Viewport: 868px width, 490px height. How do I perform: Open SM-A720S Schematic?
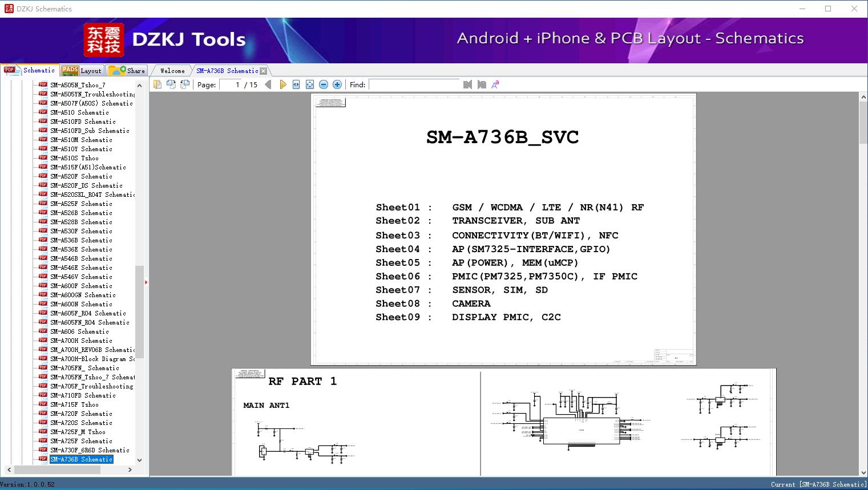click(x=81, y=423)
